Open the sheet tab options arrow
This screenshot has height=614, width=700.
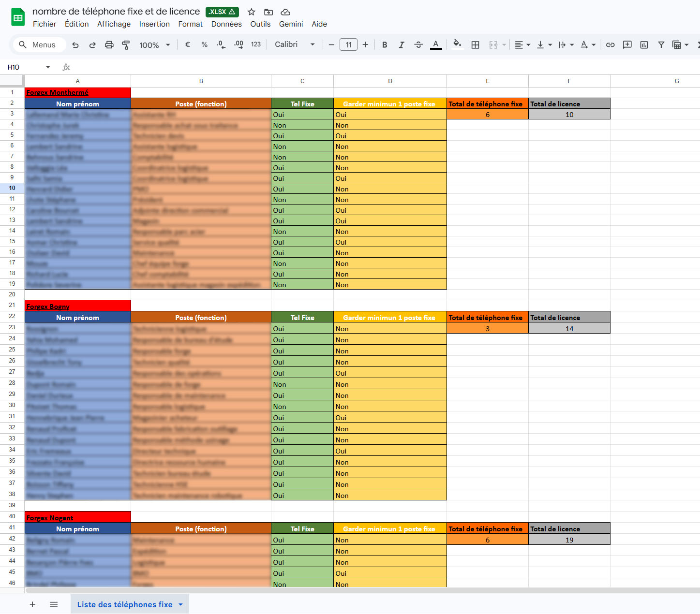click(180, 604)
